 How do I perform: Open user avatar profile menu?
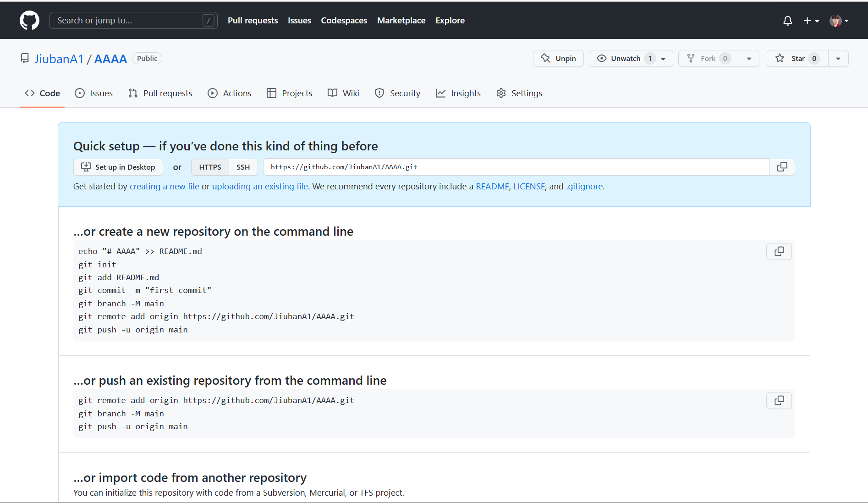click(839, 21)
